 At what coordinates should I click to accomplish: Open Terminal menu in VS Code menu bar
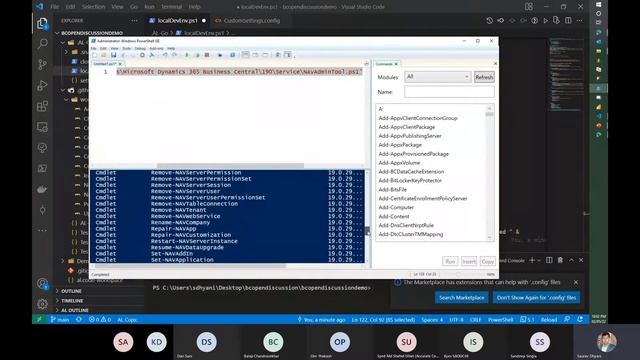pyautogui.click(x=171, y=7)
